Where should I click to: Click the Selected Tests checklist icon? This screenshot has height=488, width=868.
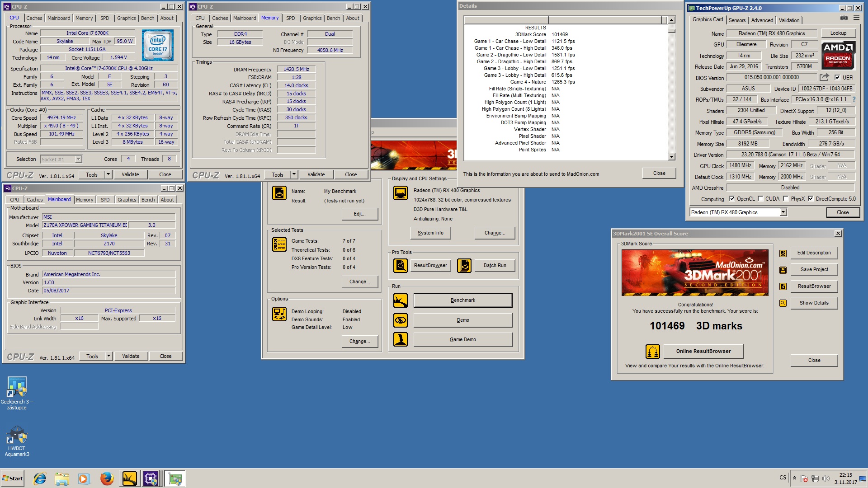[279, 244]
